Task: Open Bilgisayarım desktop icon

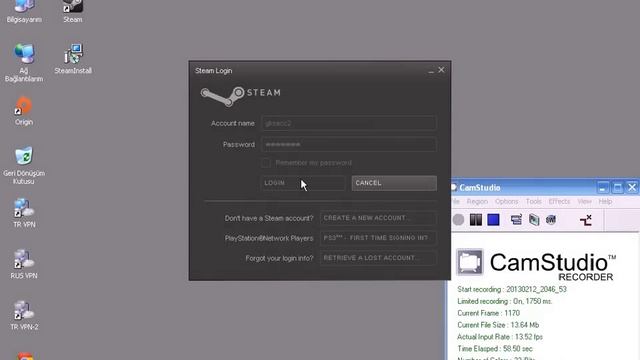Action: 24,11
